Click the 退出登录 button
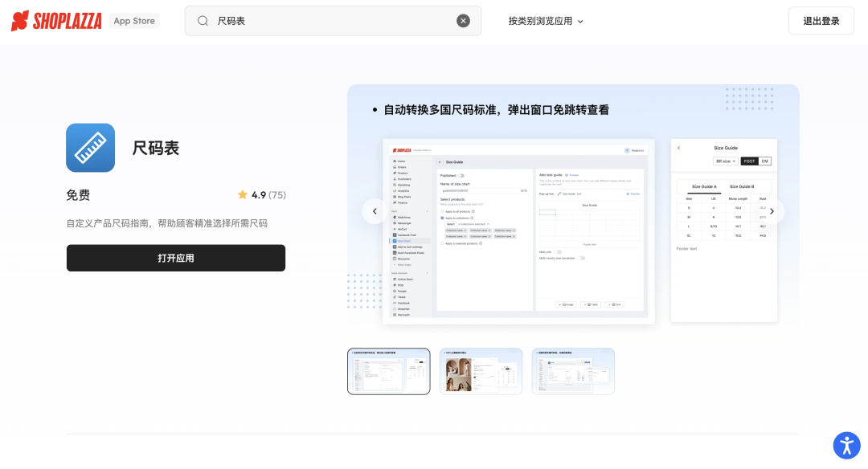This screenshot has width=868, height=469. [821, 21]
